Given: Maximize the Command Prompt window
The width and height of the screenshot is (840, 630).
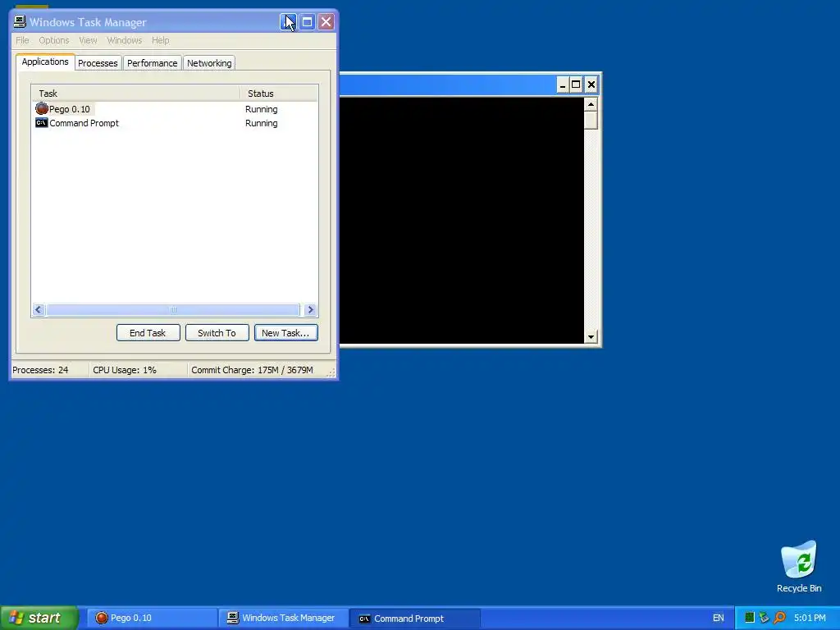Looking at the screenshot, I should [576, 84].
